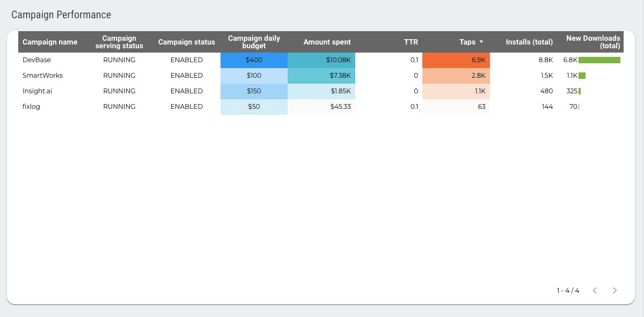Click the 2.8K taps cell

(456, 76)
